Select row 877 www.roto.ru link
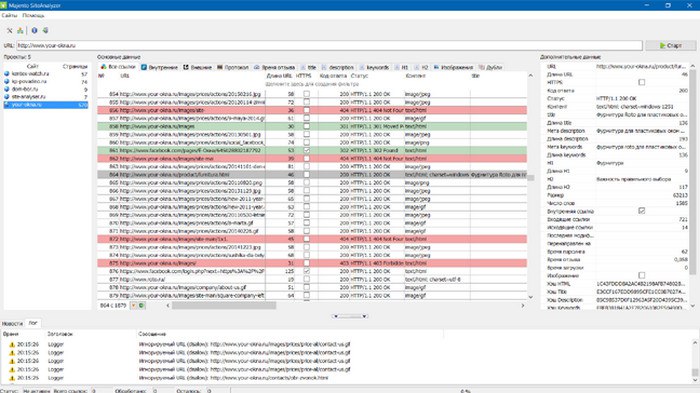 [312, 279]
